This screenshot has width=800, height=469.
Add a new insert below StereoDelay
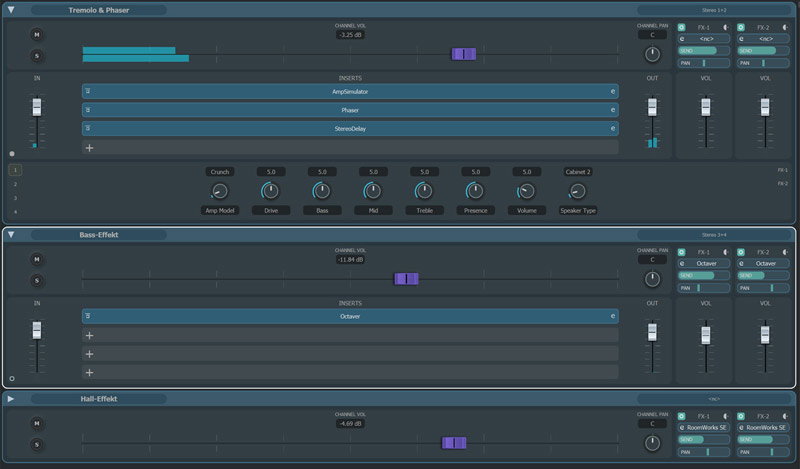(x=89, y=147)
